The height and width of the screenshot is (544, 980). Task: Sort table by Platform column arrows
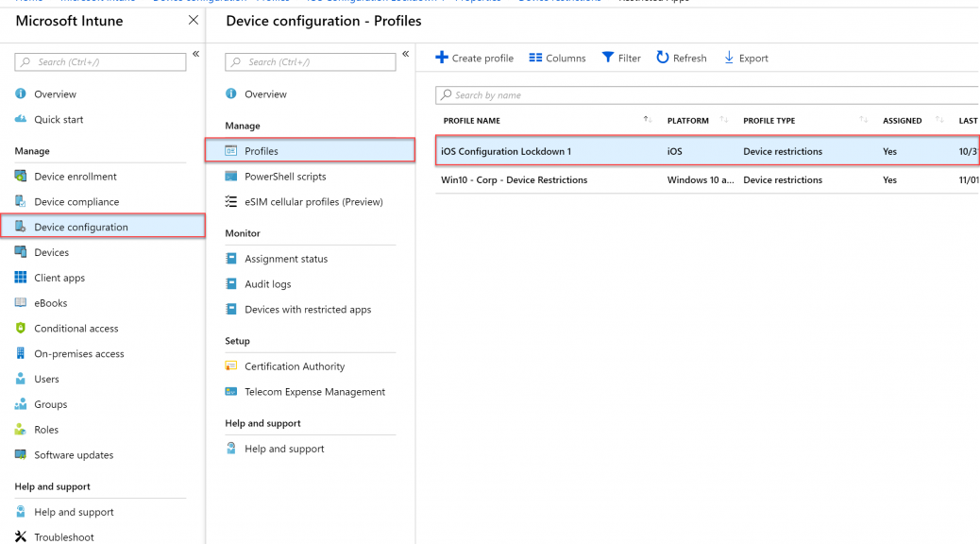tap(724, 119)
